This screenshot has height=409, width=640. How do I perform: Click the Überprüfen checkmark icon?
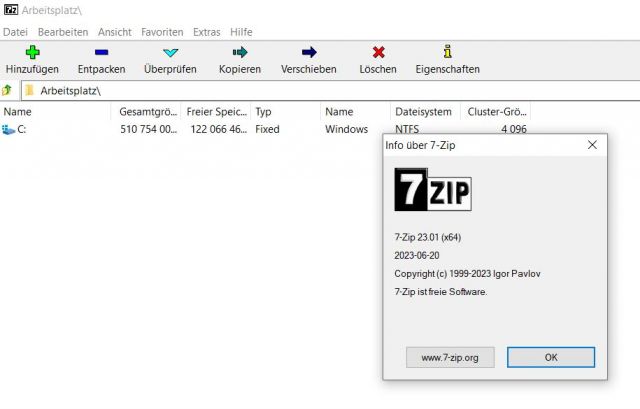(x=170, y=53)
